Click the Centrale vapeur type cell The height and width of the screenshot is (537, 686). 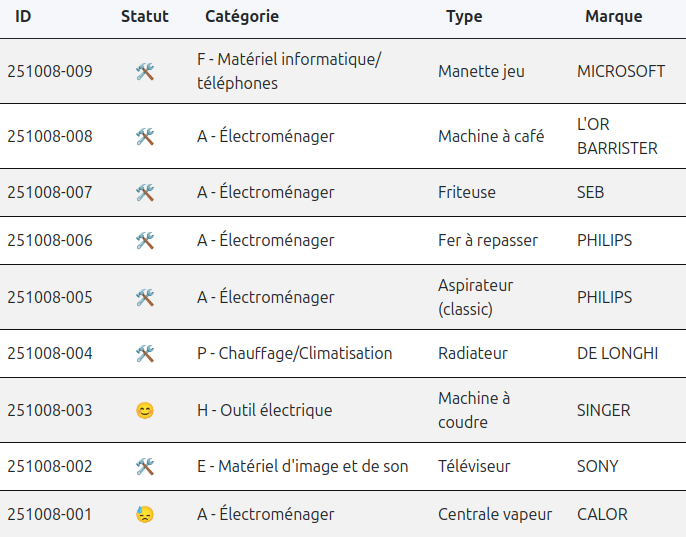[x=495, y=515]
